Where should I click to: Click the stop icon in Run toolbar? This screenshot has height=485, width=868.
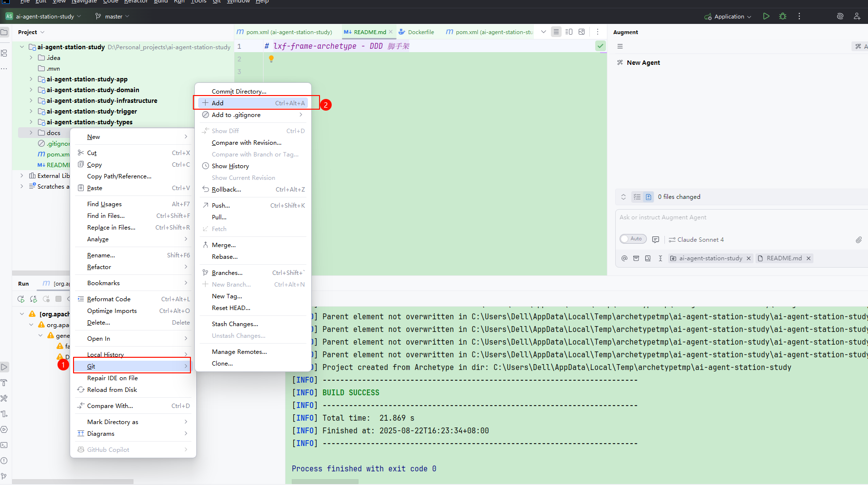pos(58,299)
